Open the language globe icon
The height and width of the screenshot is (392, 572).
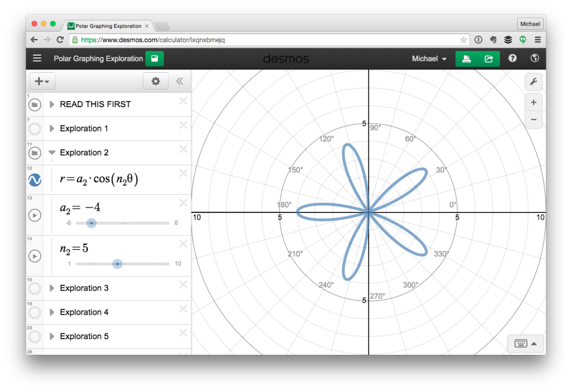coord(534,58)
